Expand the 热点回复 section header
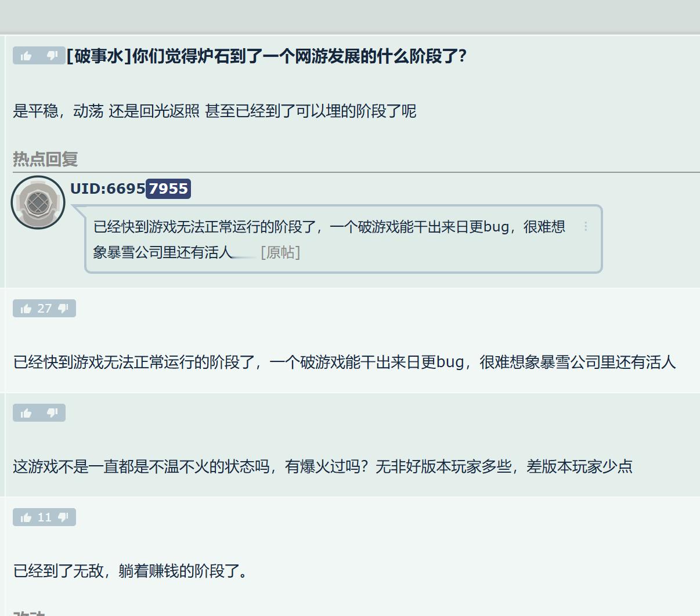Image resolution: width=700 pixels, height=616 pixels. [x=44, y=161]
